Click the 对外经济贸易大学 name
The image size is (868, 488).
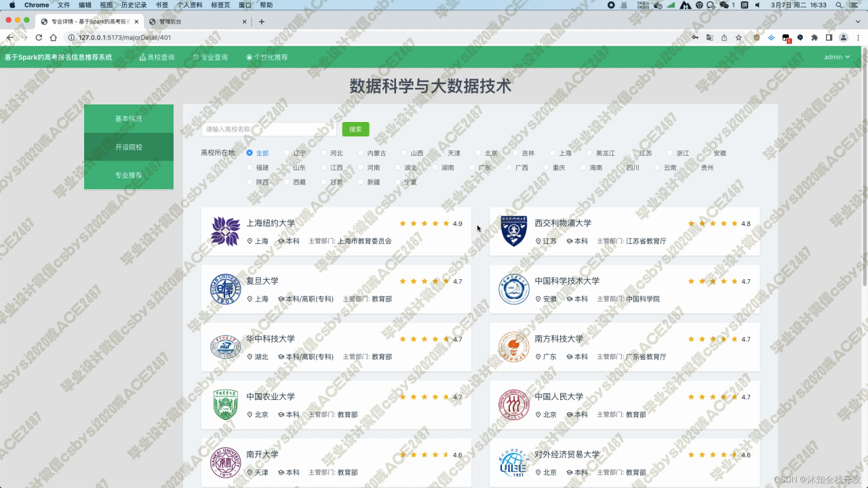click(567, 454)
